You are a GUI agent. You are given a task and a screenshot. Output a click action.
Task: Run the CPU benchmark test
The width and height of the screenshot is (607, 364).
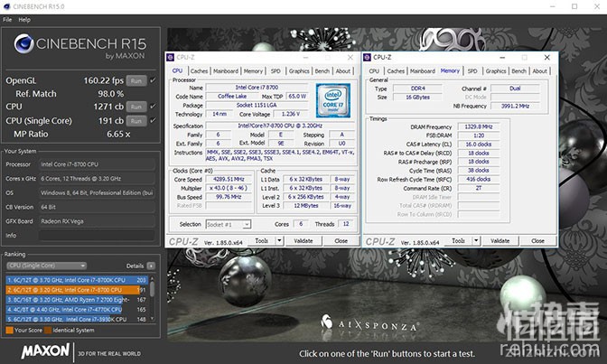click(136, 107)
